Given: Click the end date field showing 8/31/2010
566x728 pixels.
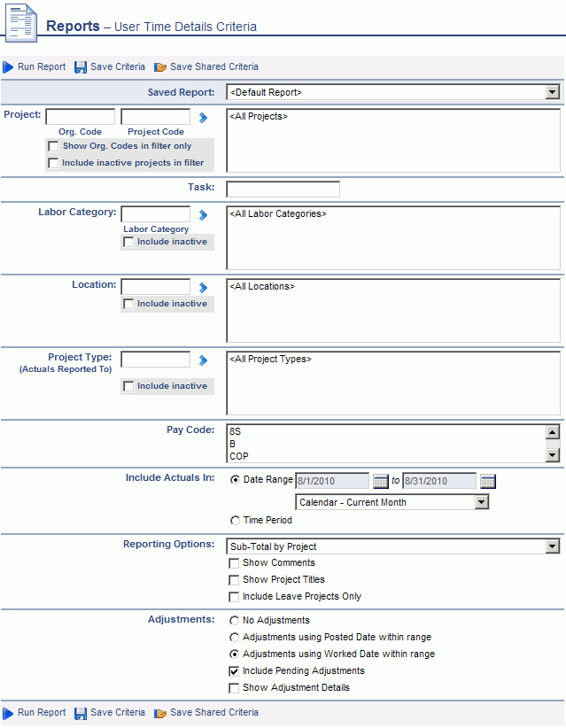Looking at the screenshot, I should 439,481.
